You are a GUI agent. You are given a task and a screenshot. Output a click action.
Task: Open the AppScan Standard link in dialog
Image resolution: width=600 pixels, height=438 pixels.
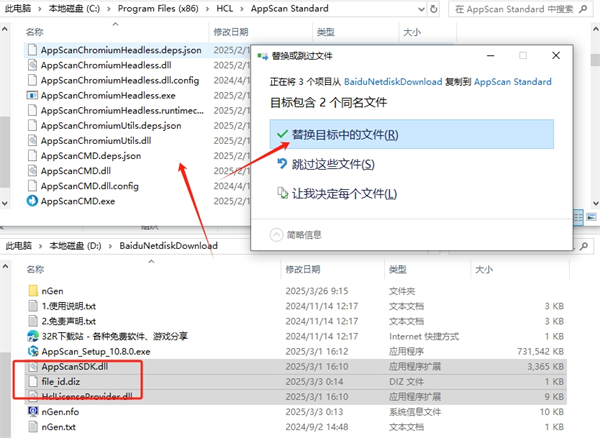[513, 81]
